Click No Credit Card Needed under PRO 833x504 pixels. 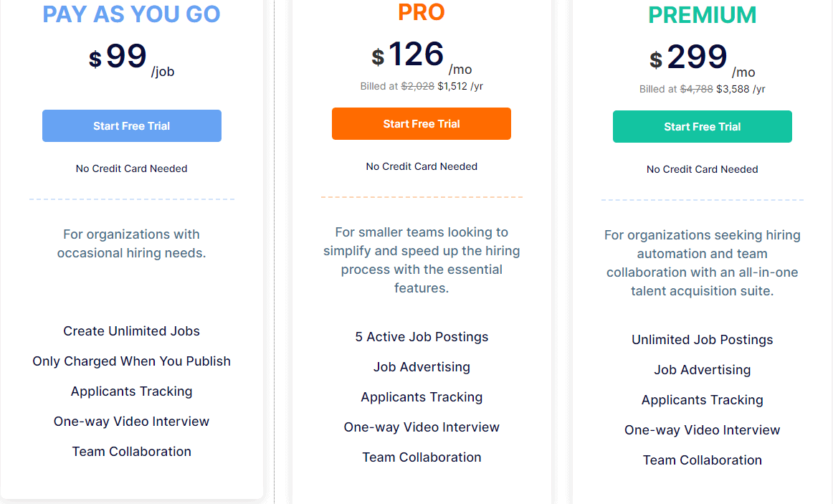pyautogui.click(x=422, y=166)
